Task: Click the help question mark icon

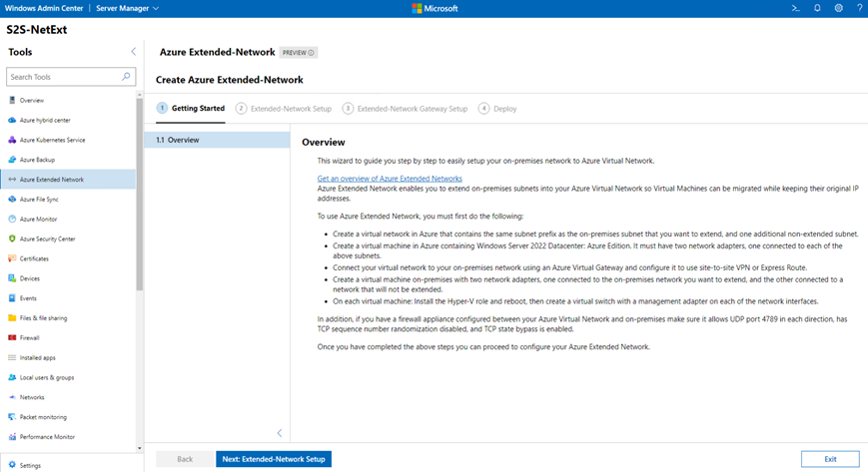Action: point(860,8)
